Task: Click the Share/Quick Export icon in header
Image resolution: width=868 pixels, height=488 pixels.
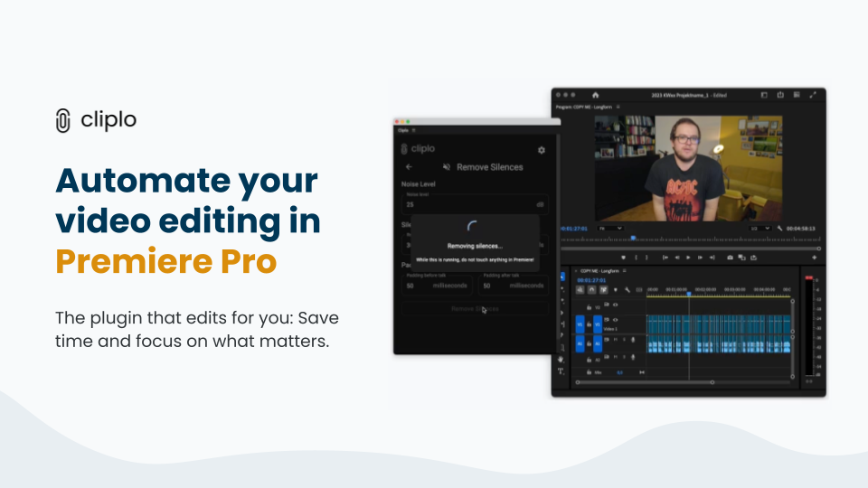Action: pos(780,95)
